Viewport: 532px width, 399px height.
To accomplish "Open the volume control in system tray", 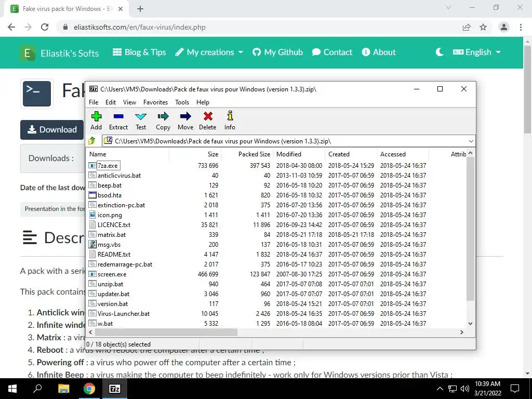I will tap(465, 389).
